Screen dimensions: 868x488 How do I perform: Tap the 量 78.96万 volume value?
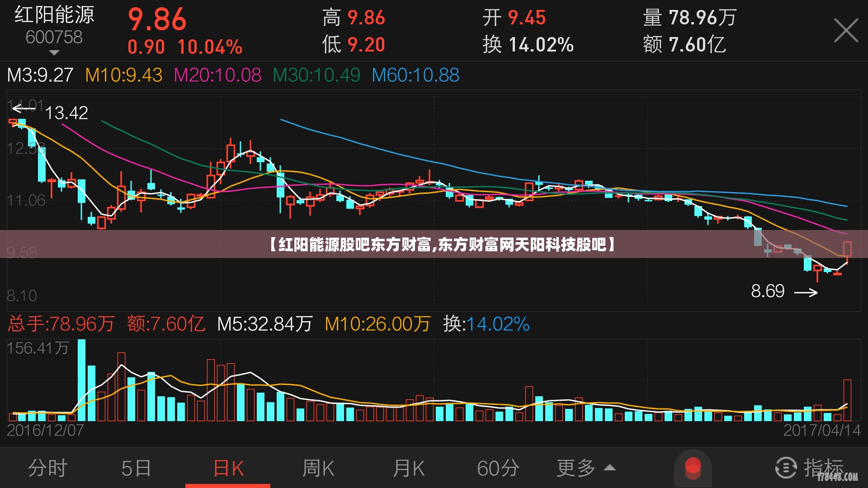(x=690, y=18)
